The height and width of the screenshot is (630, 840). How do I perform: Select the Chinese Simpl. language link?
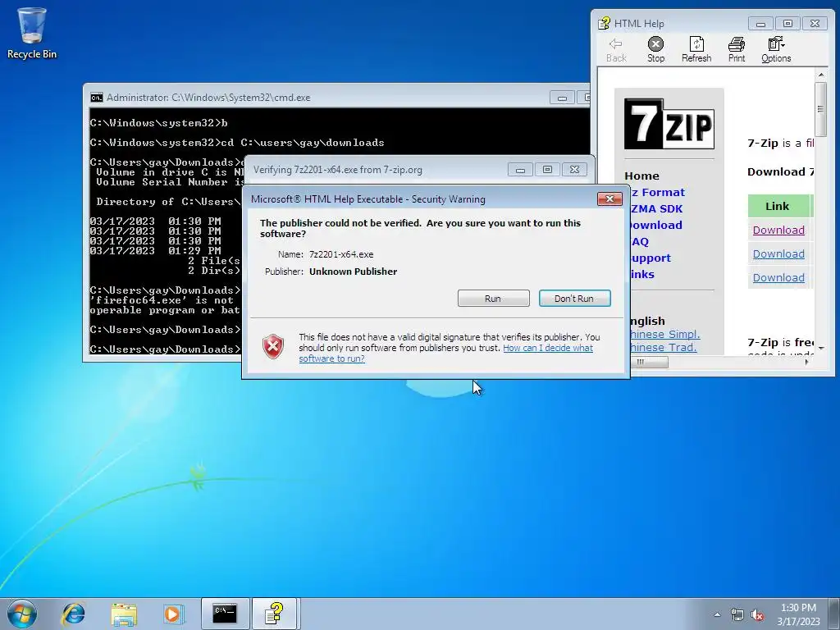[665, 335]
